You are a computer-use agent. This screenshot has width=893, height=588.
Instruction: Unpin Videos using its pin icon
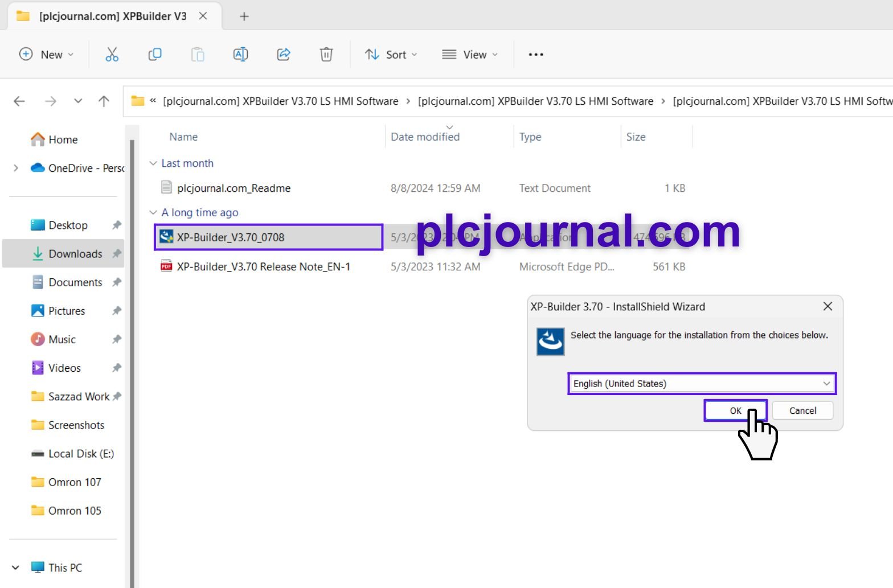[117, 368]
